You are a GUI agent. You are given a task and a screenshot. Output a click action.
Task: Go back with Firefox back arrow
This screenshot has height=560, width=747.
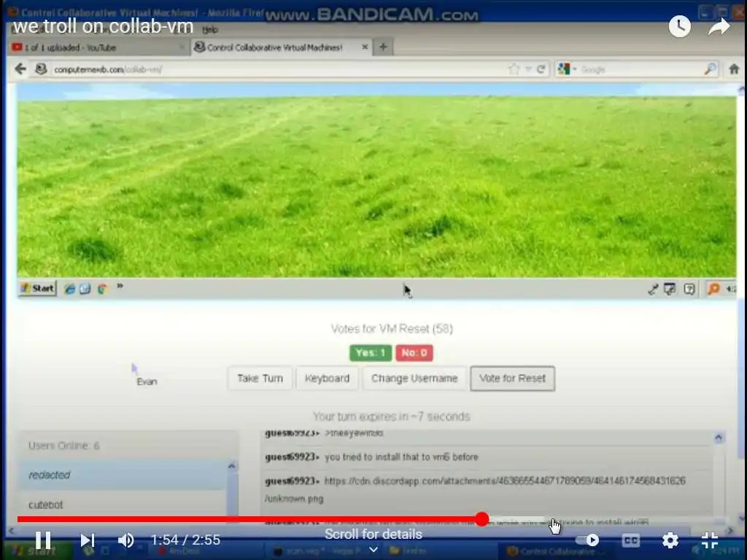coord(20,69)
